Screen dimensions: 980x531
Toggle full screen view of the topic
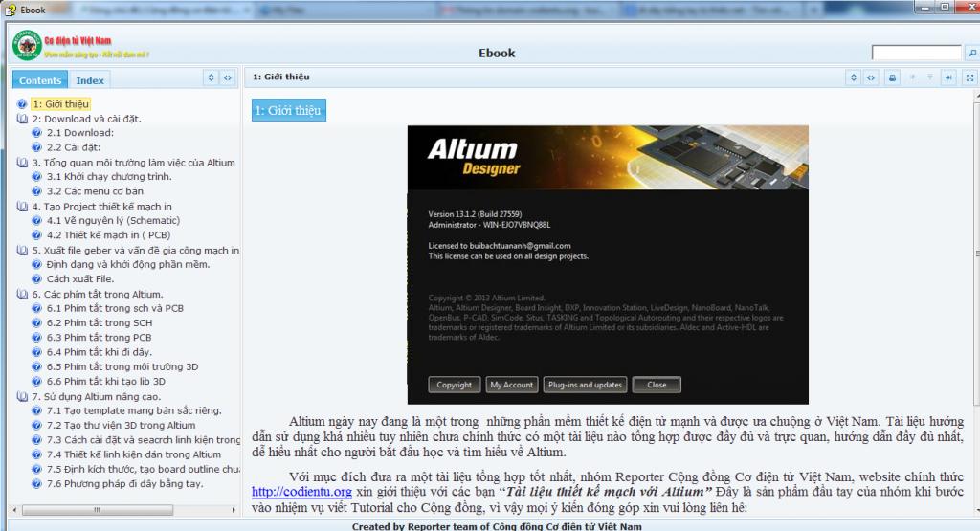tap(970, 77)
